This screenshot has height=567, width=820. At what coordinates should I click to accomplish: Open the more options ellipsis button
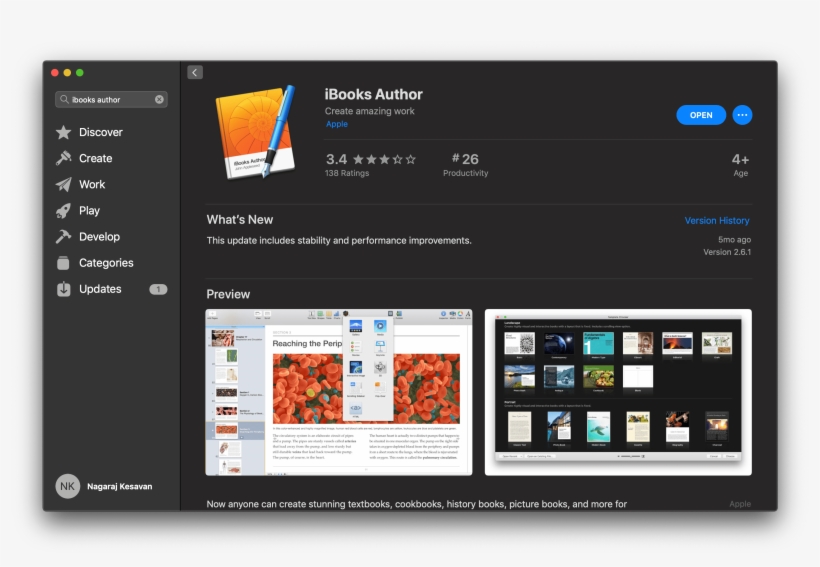[x=742, y=115]
